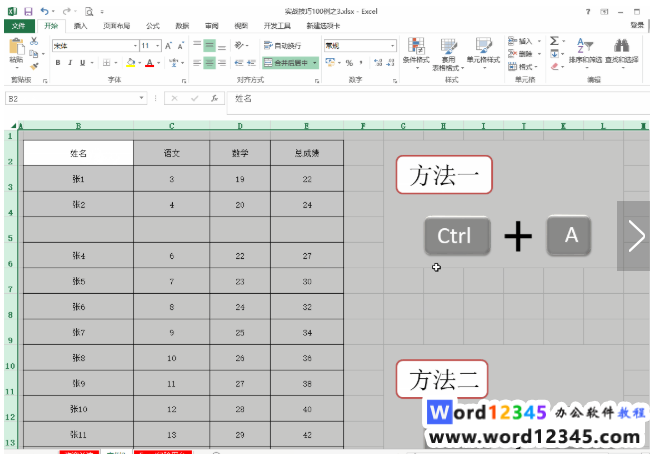Click accounting number format icon

point(330,63)
